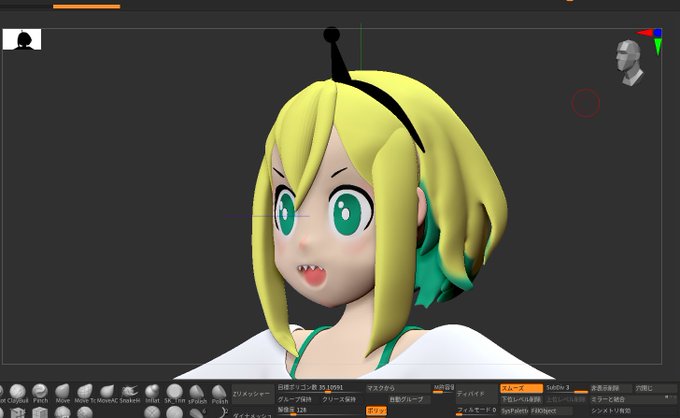Select the Pinch brush
The width and height of the screenshot is (680, 418).
[40, 394]
